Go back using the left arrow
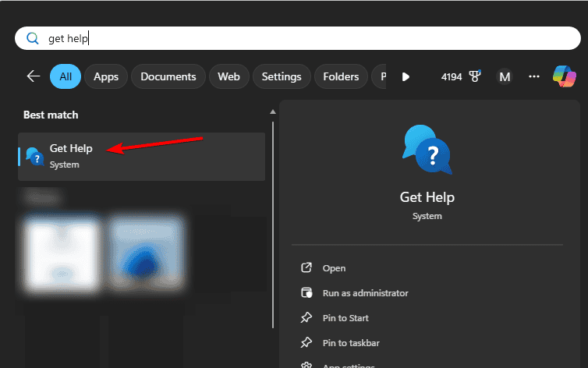Viewport: 588px width, 368px height. tap(34, 76)
